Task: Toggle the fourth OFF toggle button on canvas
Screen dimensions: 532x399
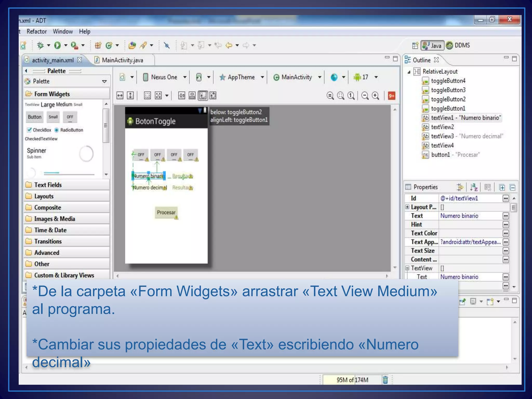Action: [x=190, y=155]
